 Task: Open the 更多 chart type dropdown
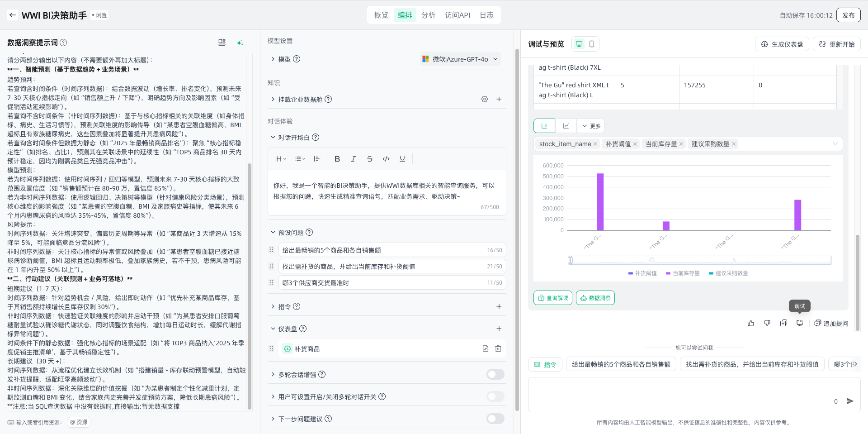pos(591,126)
